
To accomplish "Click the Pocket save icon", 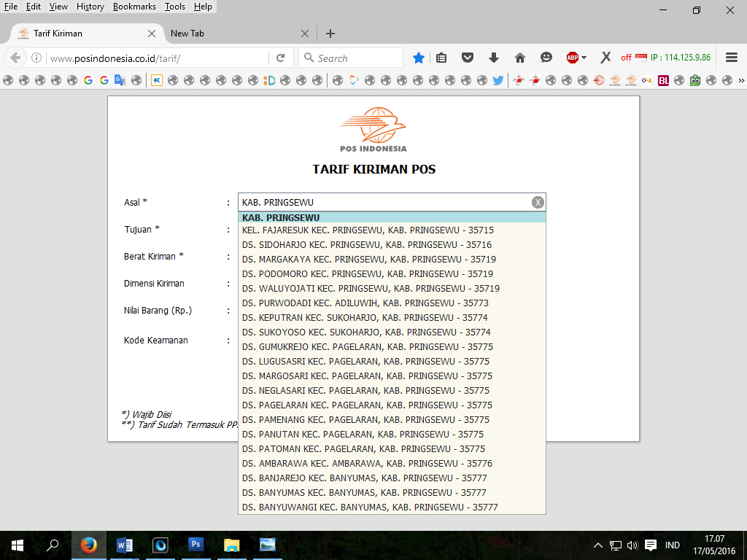I will pyautogui.click(x=468, y=58).
